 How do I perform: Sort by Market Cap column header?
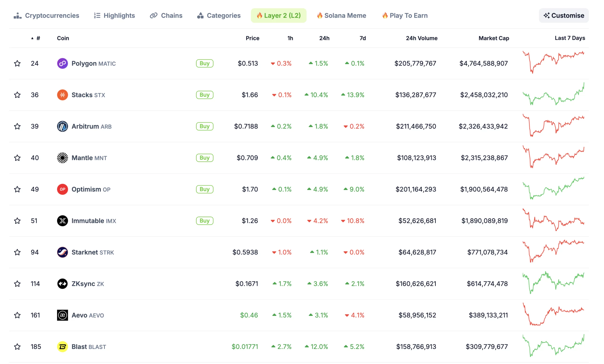click(494, 38)
